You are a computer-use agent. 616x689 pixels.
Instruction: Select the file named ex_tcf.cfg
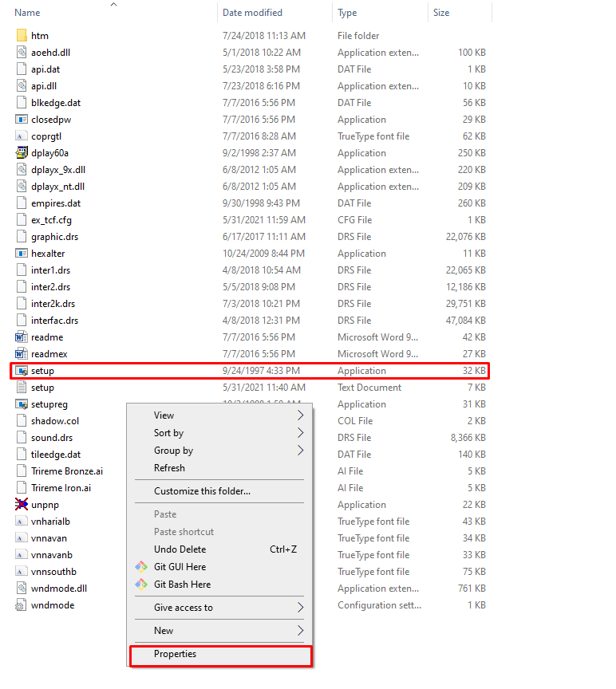point(51,220)
